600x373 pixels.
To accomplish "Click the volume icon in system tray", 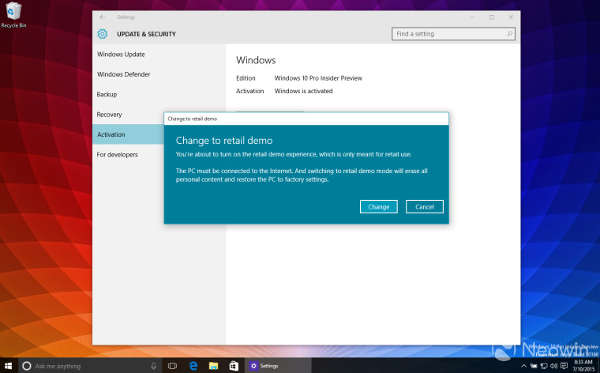I will tap(554, 366).
